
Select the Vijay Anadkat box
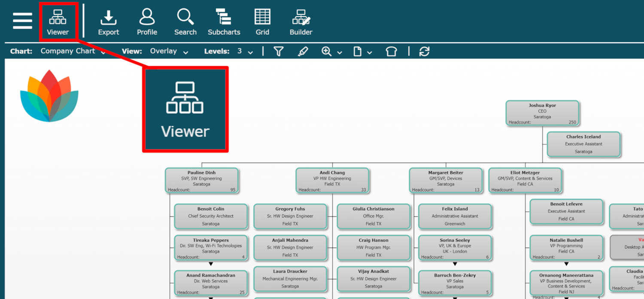click(x=374, y=279)
